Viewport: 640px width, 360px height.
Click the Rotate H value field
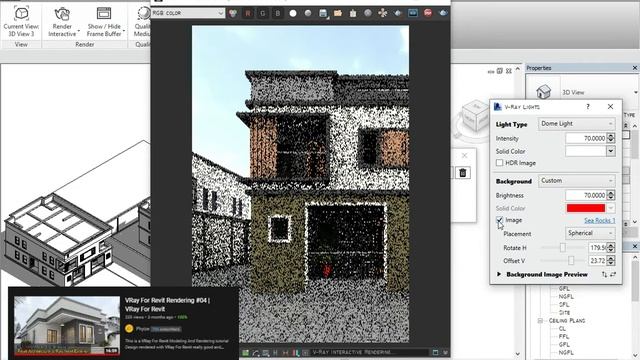pyautogui.click(x=597, y=247)
